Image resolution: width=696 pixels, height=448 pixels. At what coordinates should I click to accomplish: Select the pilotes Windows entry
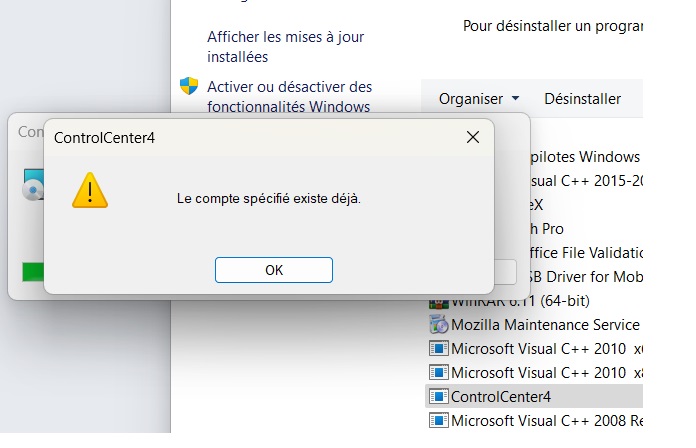click(586, 157)
